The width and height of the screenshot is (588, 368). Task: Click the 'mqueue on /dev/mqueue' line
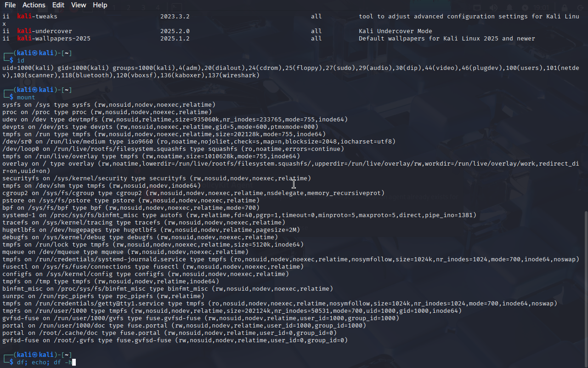click(125, 252)
